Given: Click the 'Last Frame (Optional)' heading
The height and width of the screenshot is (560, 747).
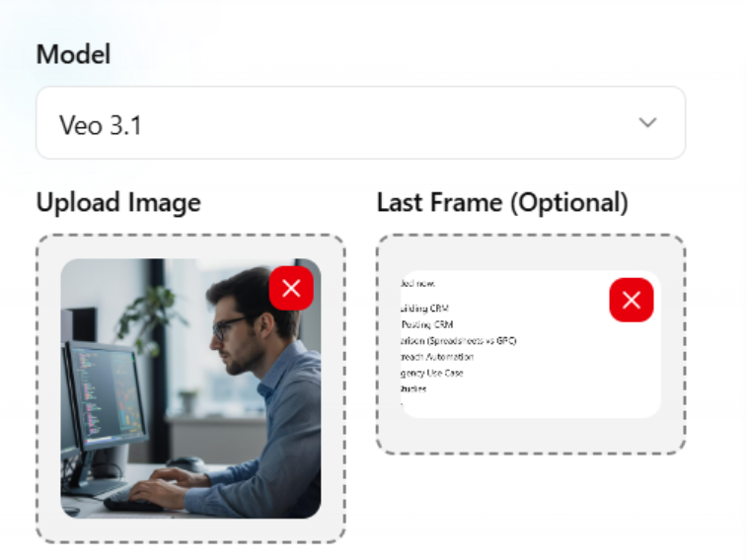Looking at the screenshot, I should pos(502,203).
